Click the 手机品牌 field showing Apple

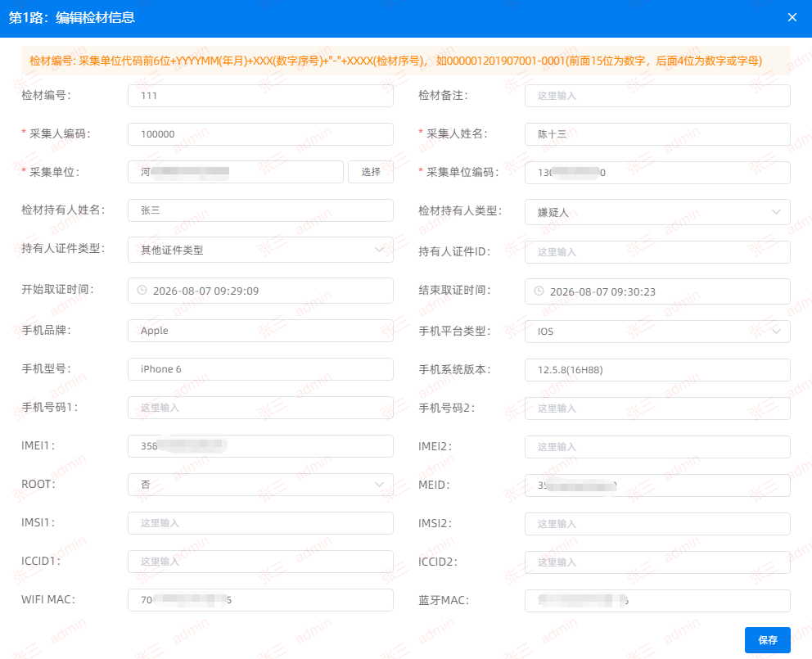[x=260, y=331]
